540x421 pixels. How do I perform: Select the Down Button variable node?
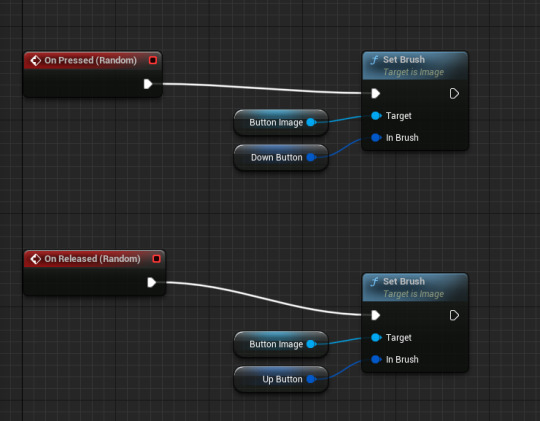(281, 157)
